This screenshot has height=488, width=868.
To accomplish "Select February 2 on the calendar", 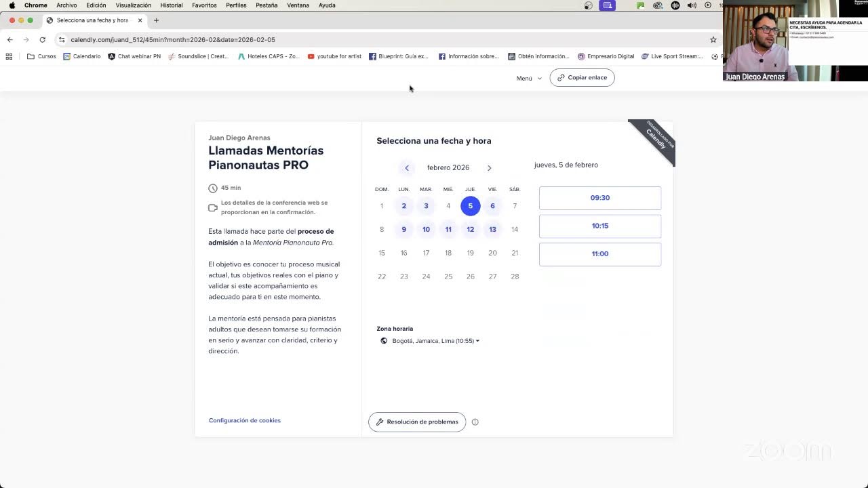I will 403,206.
